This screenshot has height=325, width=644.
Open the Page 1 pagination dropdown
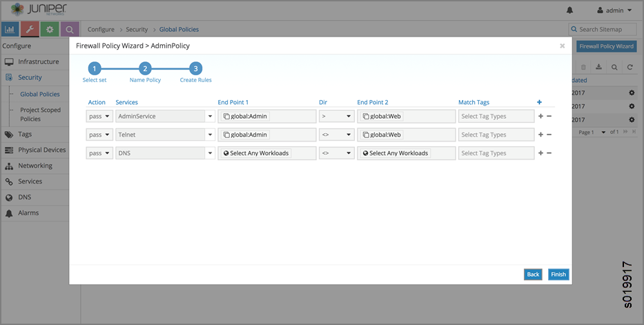[x=592, y=132]
